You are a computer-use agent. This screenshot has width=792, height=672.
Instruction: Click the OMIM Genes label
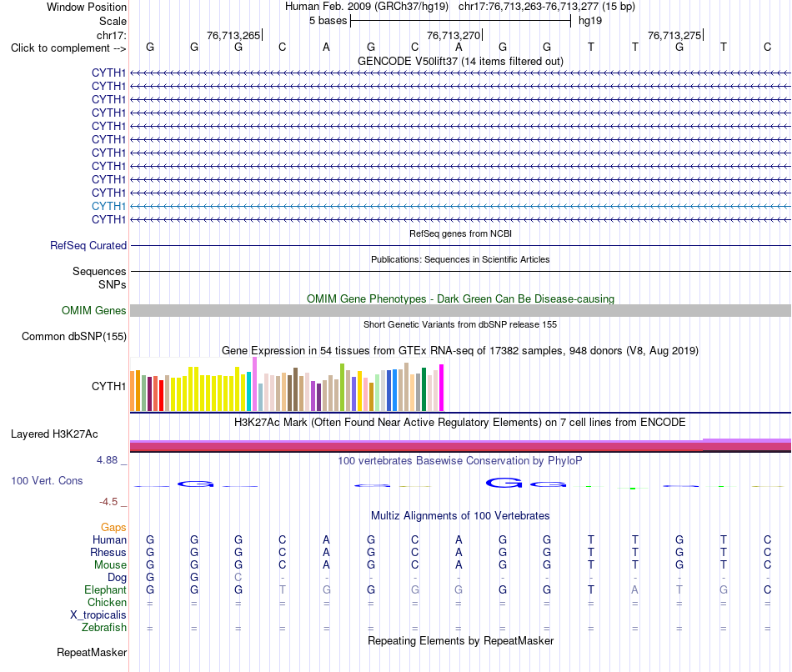(94, 311)
